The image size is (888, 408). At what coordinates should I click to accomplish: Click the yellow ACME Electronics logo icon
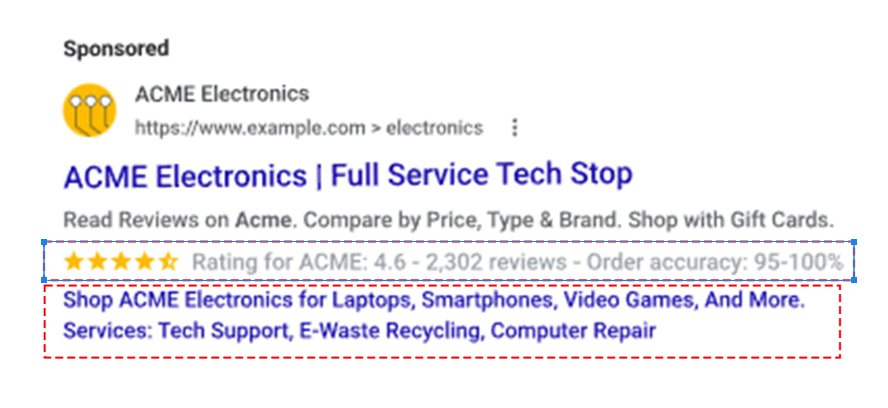pos(89,110)
